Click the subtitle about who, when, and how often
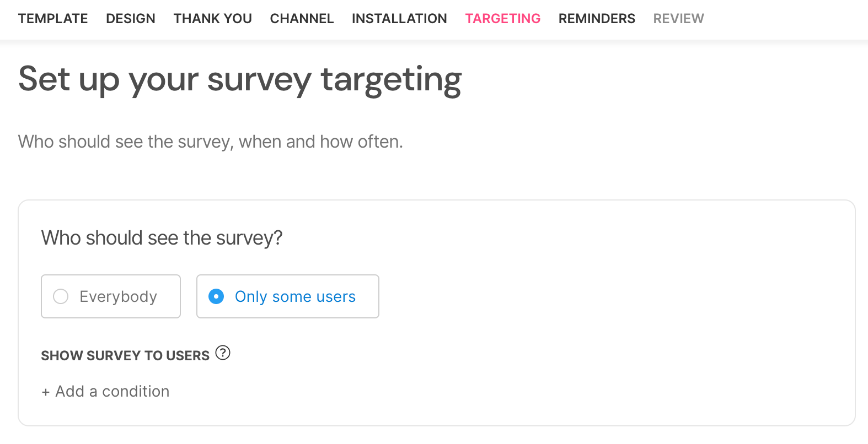 [x=211, y=142]
